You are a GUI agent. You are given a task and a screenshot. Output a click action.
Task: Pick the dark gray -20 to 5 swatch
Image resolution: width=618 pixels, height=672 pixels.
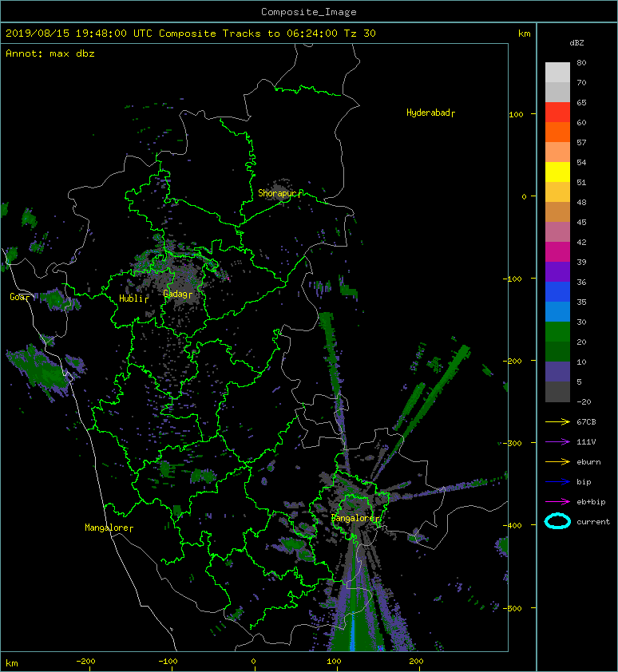[557, 392]
